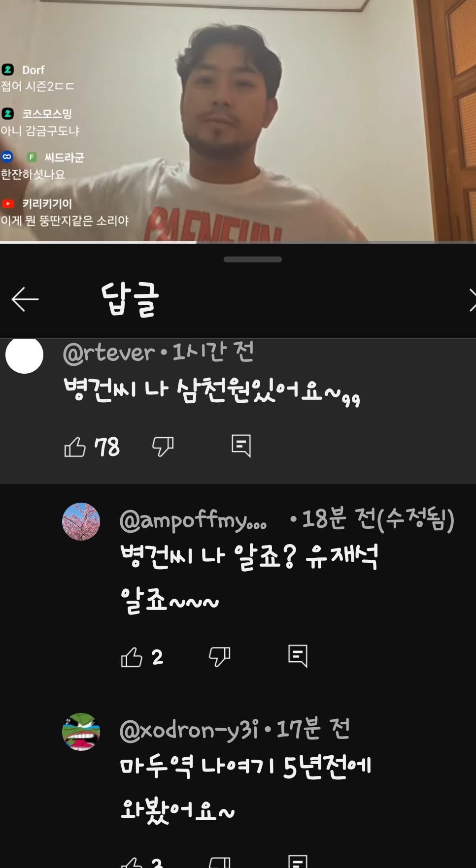Open @xodron-y3i's frog avatar

pyautogui.click(x=81, y=732)
